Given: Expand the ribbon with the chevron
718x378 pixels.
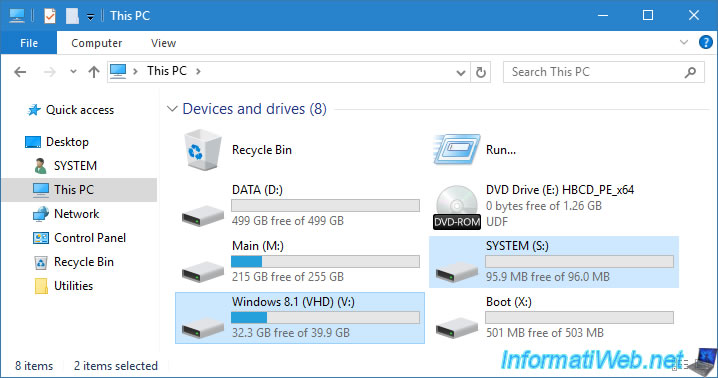Looking at the screenshot, I should pos(684,43).
